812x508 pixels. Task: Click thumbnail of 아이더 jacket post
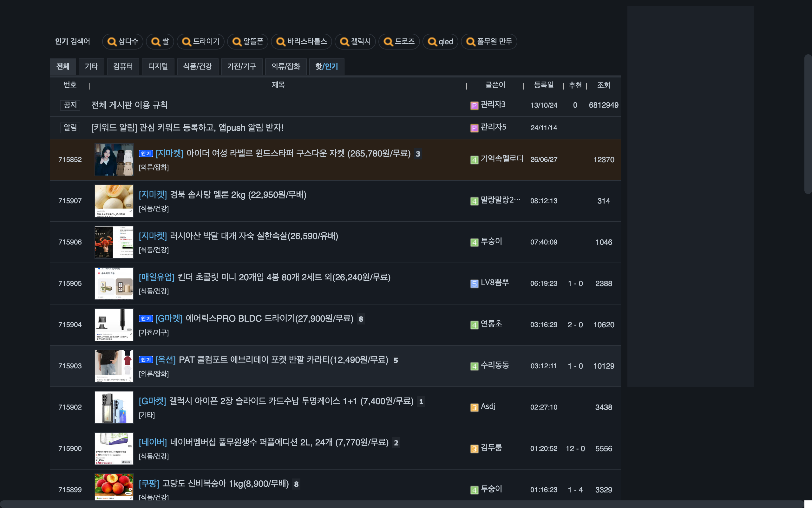click(x=114, y=160)
